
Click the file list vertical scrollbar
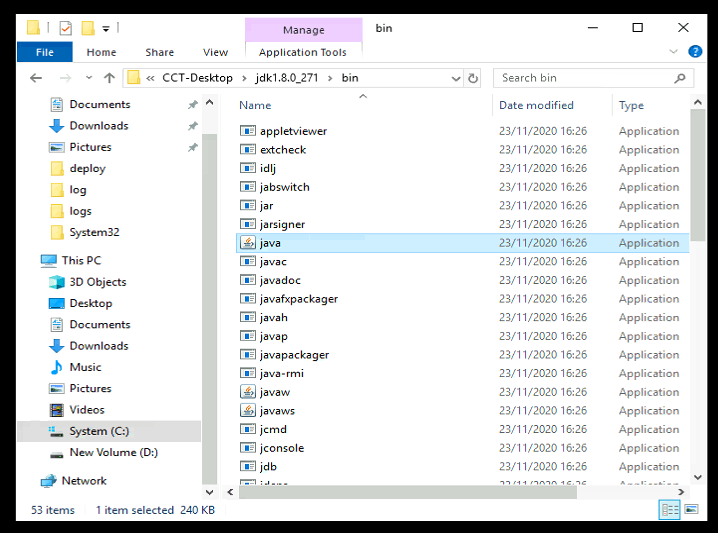tap(697, 174)
